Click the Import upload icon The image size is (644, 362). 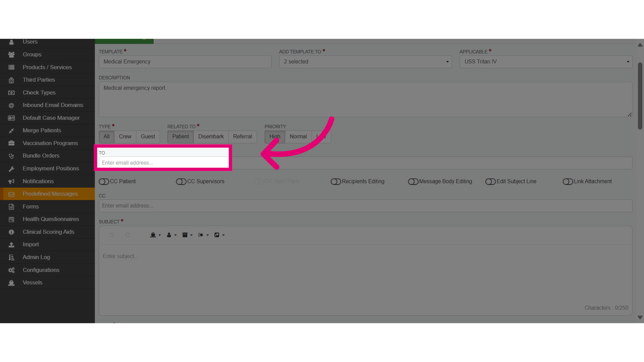tap(11, 245)
